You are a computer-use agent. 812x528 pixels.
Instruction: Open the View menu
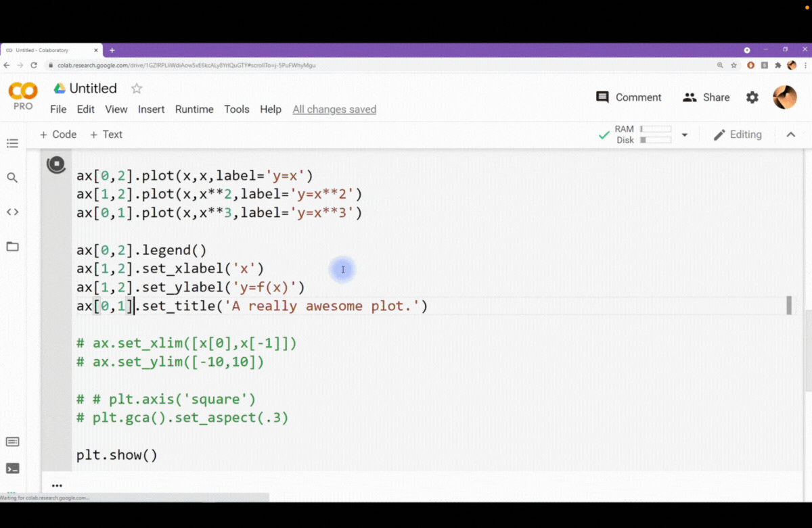116,110
